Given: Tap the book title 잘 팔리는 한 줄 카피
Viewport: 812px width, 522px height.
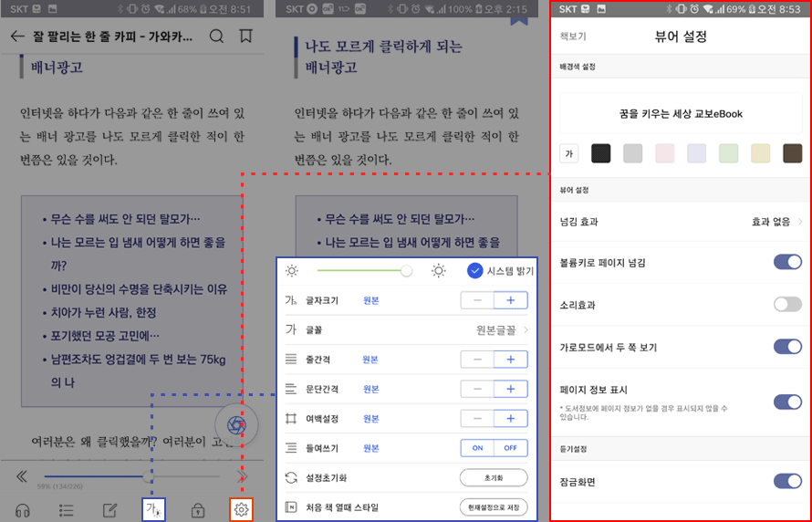Looking at the screenshot, I should tap(113, 37).
